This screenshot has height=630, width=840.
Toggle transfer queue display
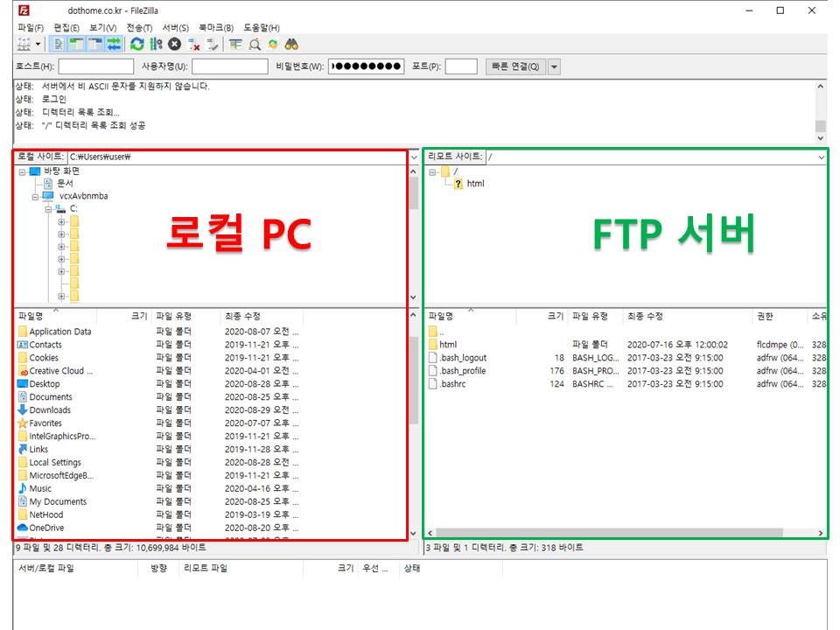coord(114,45)
